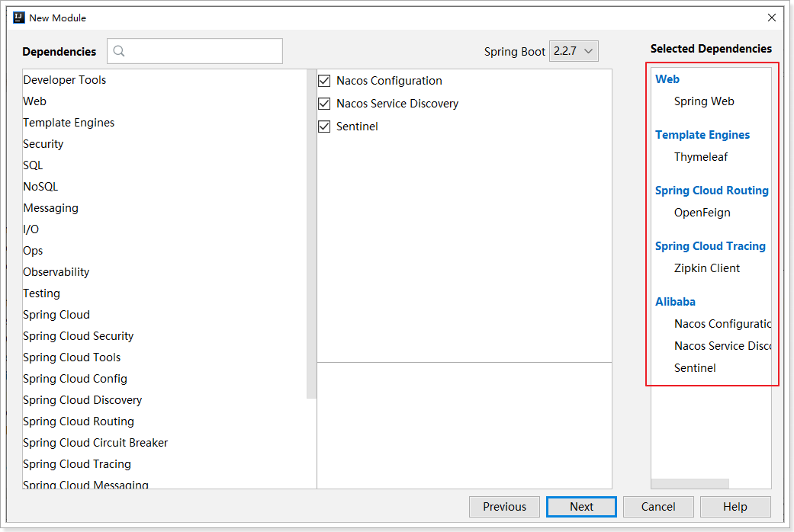Select Security category

[43, 144]
